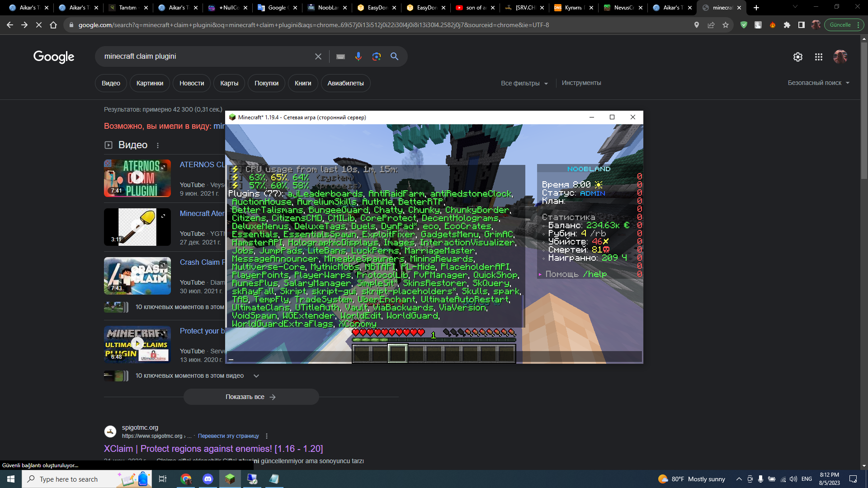
Task: Open the Безопасный поиск dropdown
Action: tap(819, 83)
